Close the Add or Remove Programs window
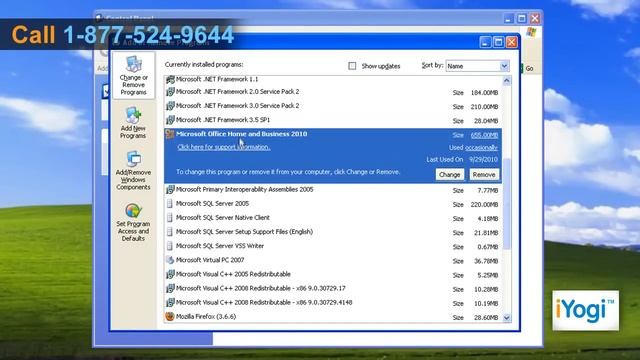The width and height of the screenshot is (640, 360). click(x=512, y=42)
